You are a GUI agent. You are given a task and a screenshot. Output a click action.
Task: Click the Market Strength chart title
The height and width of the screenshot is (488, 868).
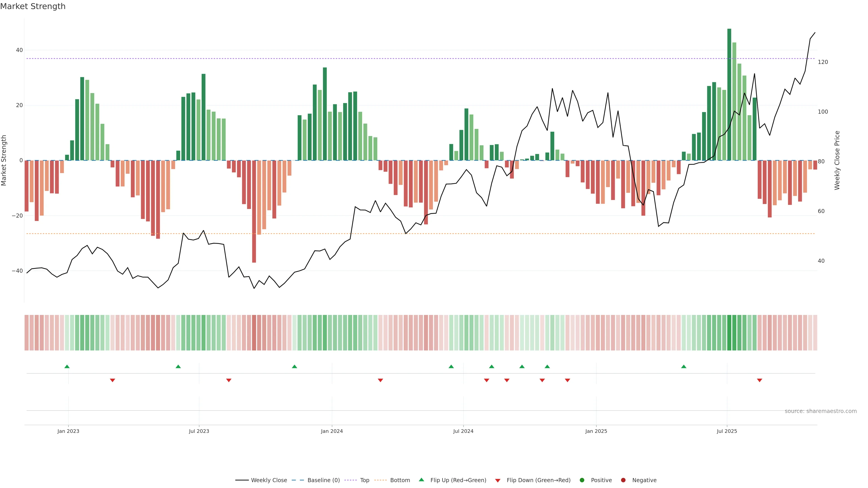coord(33,6)
